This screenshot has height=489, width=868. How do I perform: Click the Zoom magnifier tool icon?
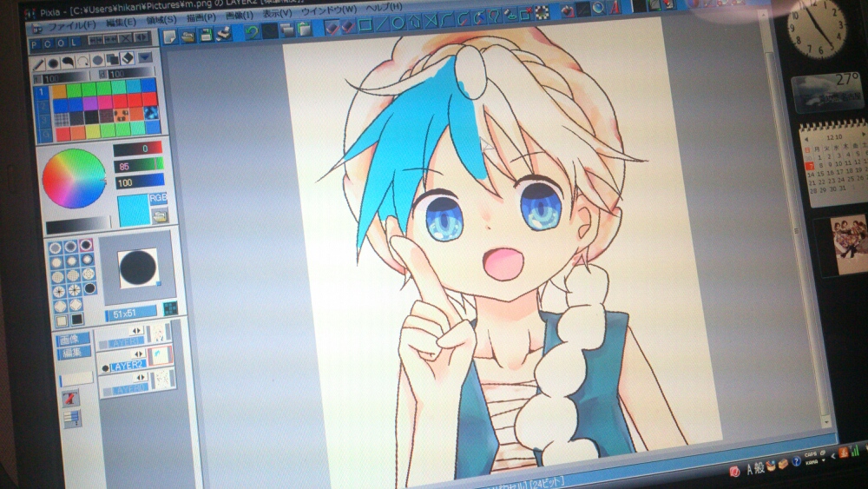coord(598,9)
